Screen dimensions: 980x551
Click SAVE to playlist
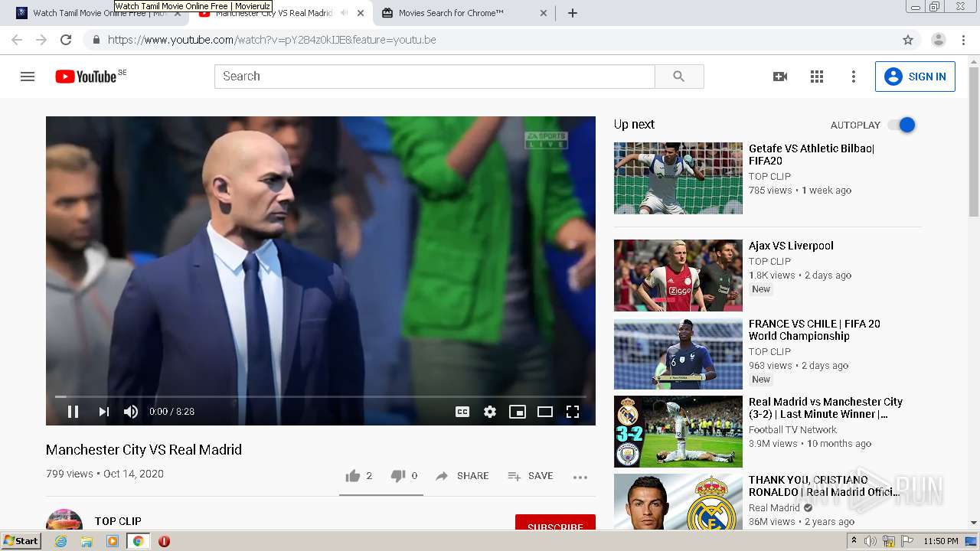(531, 476)
